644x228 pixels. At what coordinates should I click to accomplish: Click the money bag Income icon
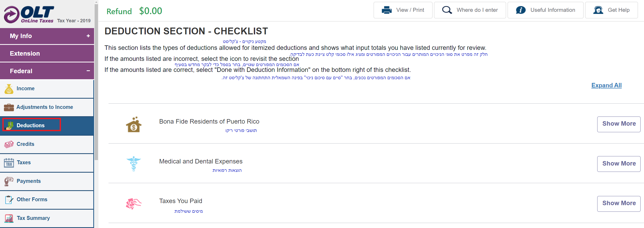coord(9,89)
